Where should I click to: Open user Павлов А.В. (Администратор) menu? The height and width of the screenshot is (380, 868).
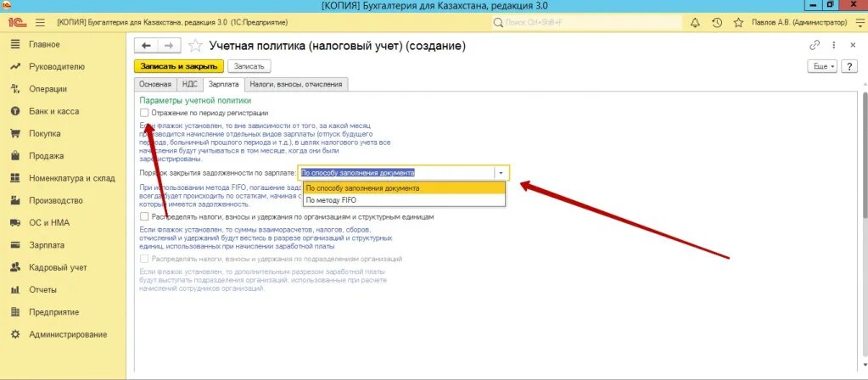pyautogui.click(x=799, y=23)
